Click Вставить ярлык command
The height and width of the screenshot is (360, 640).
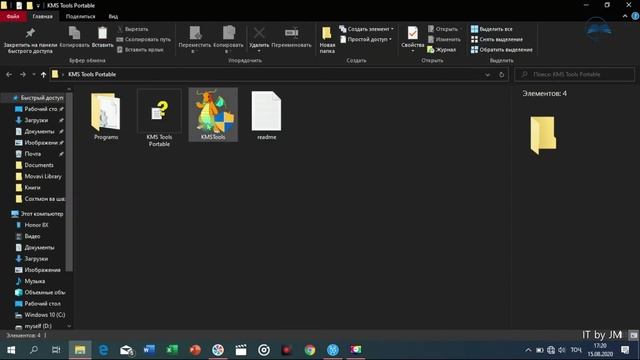[x=140, y=50]
